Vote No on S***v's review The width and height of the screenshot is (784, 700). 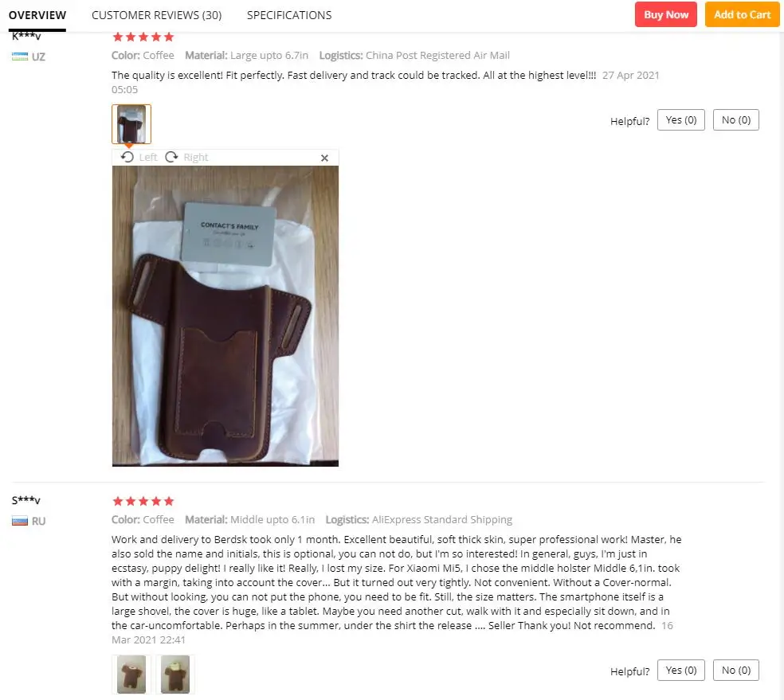coord(736,670)
